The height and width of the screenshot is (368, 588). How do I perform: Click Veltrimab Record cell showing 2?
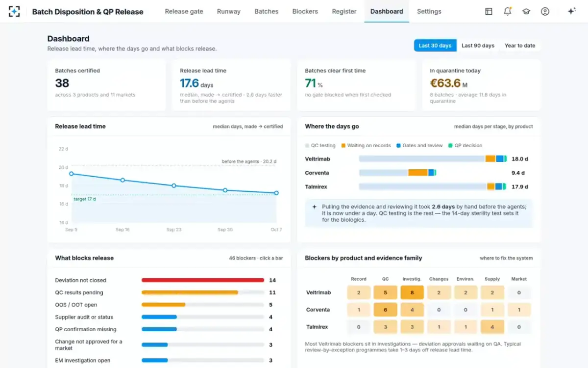click(x=359, y=292)
